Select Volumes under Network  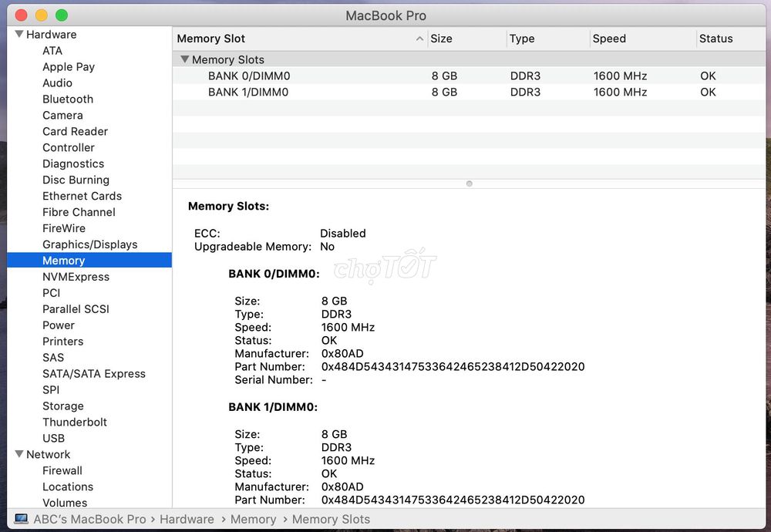(65, 503)
